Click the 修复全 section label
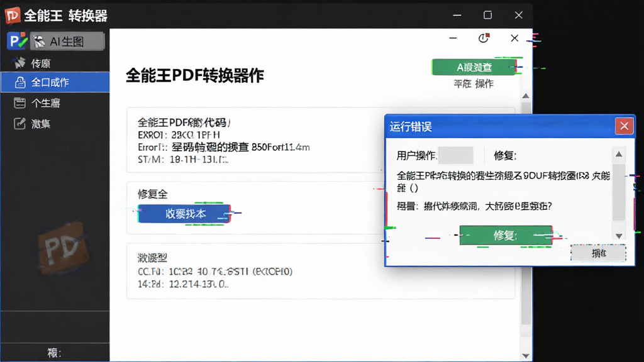644x362 pixels. [152, 194]
